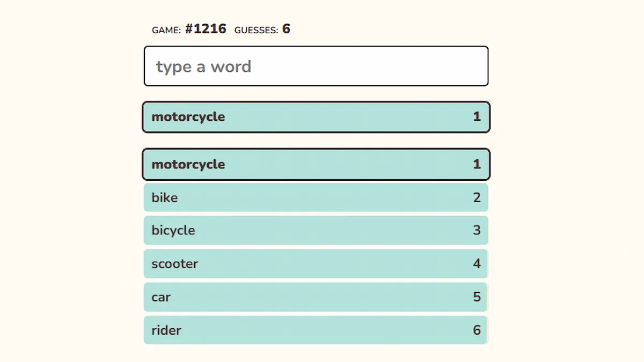Image resolution: width=644 pixels, height=362 pixels.
Task: Click rank 1 in the list's motorcycle row
Action: pos(477,165)
